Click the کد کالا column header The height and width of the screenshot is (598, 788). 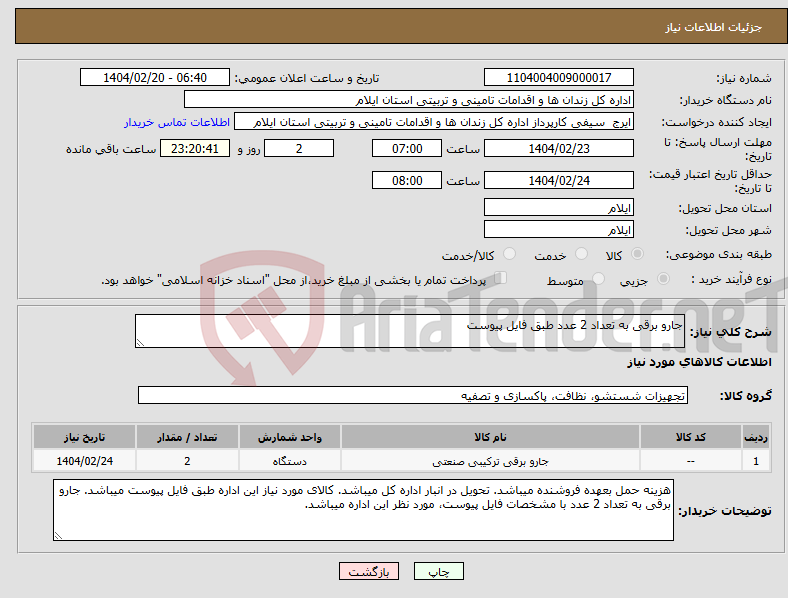click(x=691, y=437)
